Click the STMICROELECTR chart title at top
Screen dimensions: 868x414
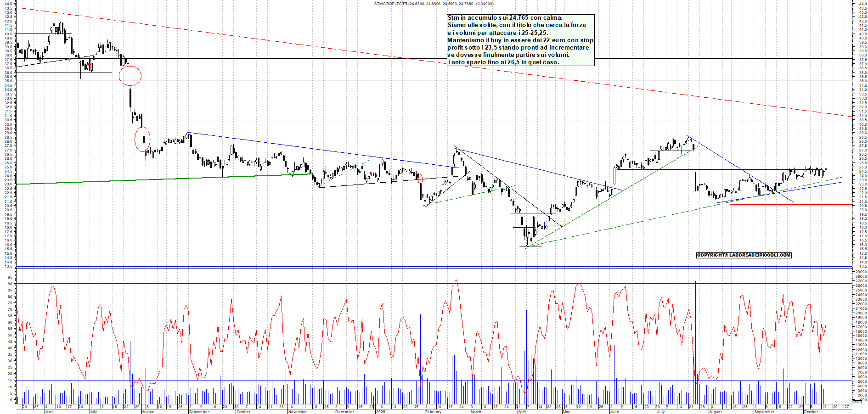tap(434, 4)
